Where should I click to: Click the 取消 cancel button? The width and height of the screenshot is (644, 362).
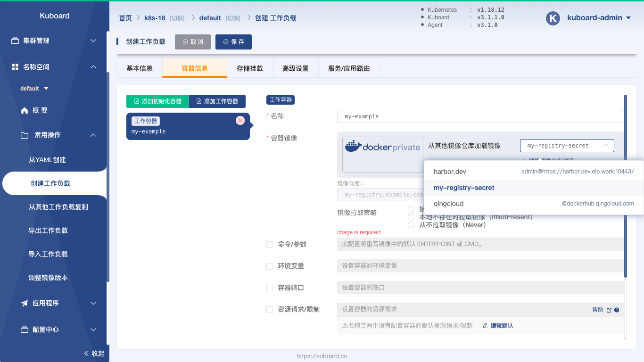tap(193, 41)
